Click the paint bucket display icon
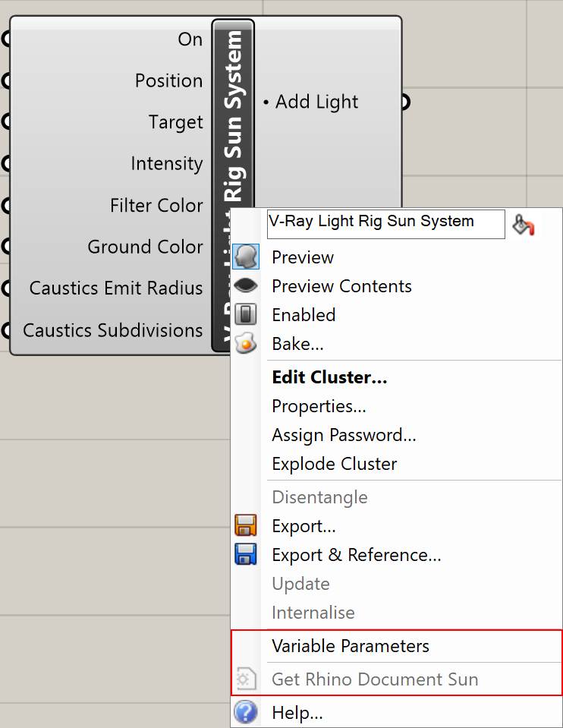This screenshot has height=728, width=563. coord(524,225)
